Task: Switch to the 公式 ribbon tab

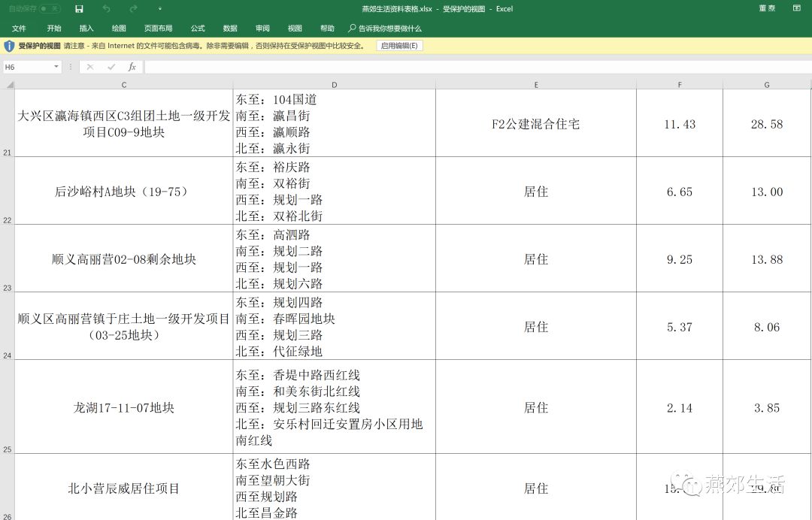Action: click(198, 29)
